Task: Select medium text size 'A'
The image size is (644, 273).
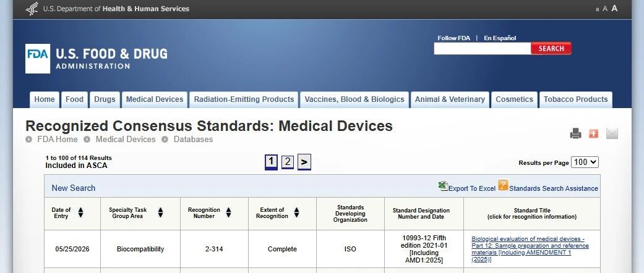Action: pyautogui.click(x=605, y=9)
